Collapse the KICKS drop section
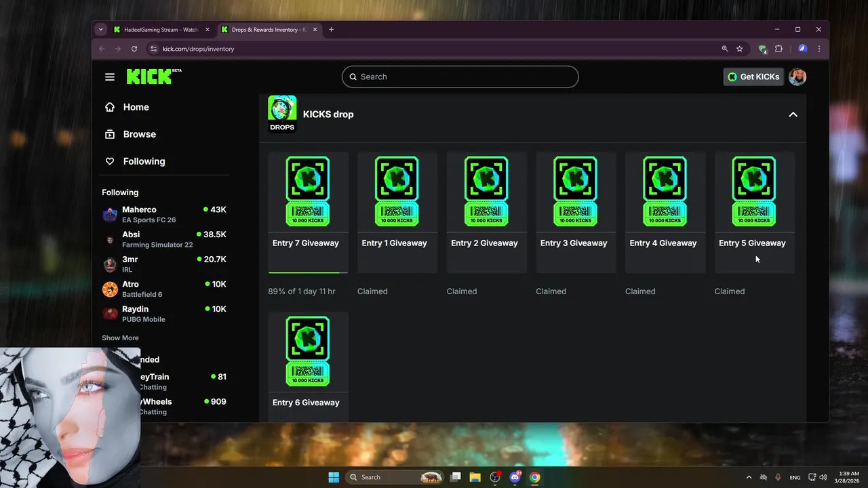Viewport: 868px width, 488px height. [x=793, y=115]
